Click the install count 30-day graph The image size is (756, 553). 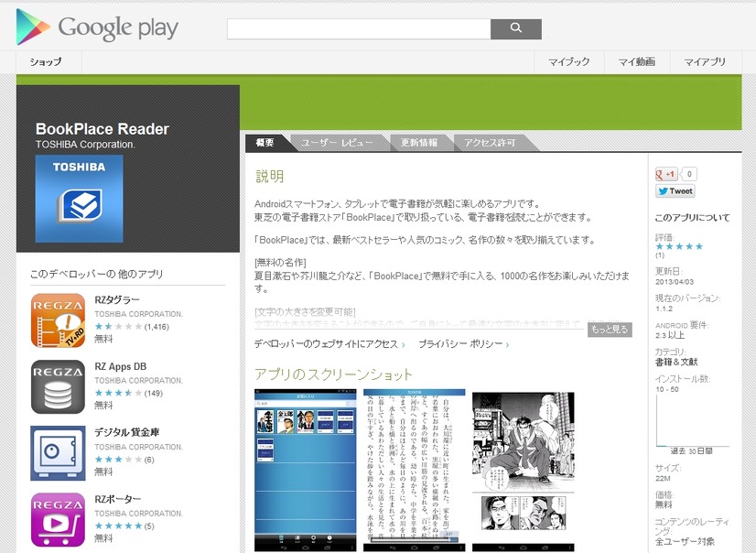[692, 421]
